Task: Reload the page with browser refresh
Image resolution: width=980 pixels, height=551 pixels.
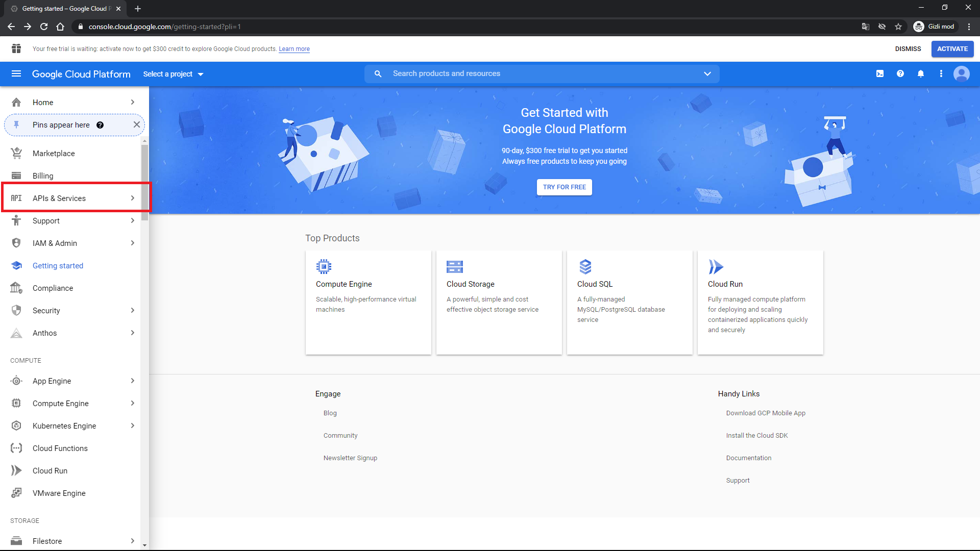Action: [x=44, y=27]
